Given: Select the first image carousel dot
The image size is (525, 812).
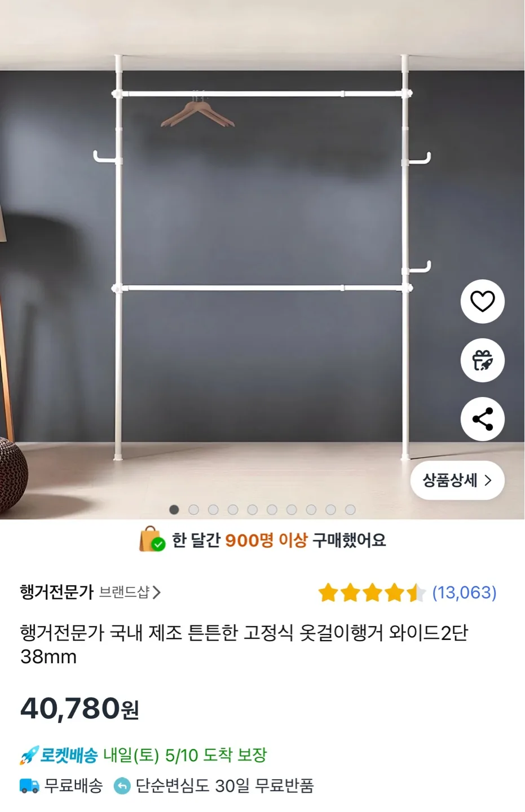Looking at the screenshot, I should click(x=174, y=510).
